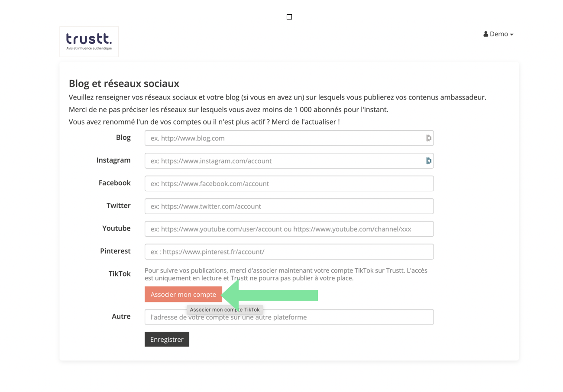
Task: Click the Youtube field label
Action: point(116,228)
